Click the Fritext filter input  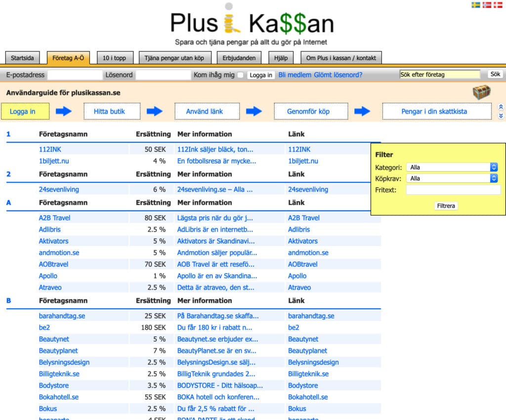point(453,190)
